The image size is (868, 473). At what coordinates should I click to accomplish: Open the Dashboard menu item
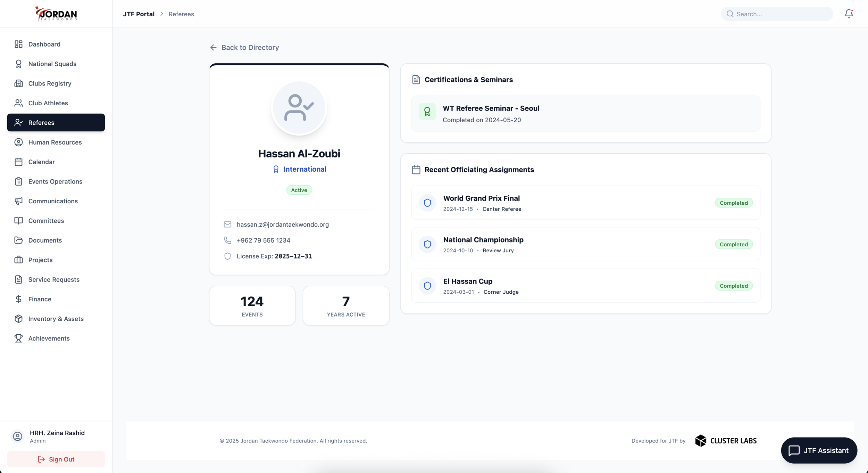(x=44, y=44)
